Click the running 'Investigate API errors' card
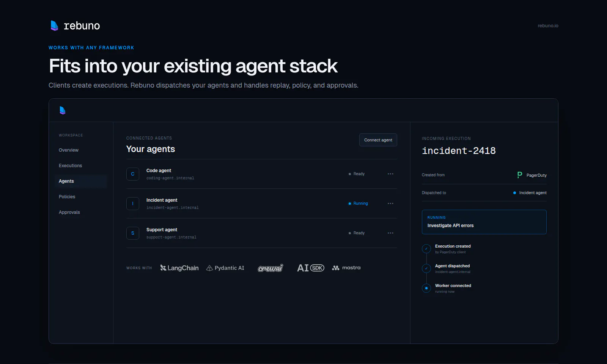Image resolution: width=607 pixels, height=364 pixels. (x=484, y=222)
